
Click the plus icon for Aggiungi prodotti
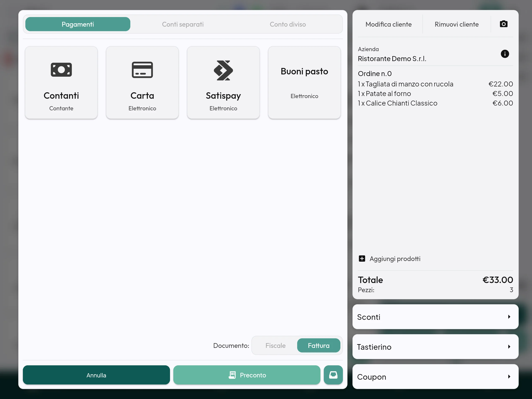coord(362,259)
